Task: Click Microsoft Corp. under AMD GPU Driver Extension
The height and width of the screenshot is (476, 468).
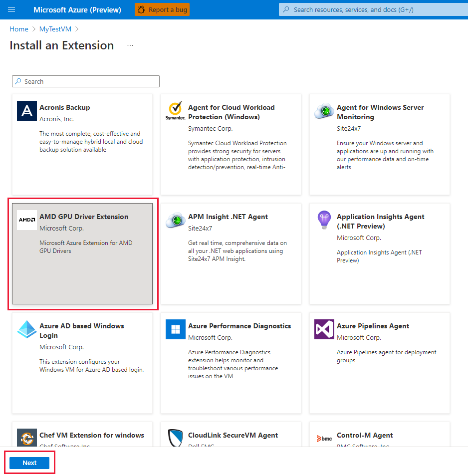Action: pyautogui.click(x=61, y=229)
